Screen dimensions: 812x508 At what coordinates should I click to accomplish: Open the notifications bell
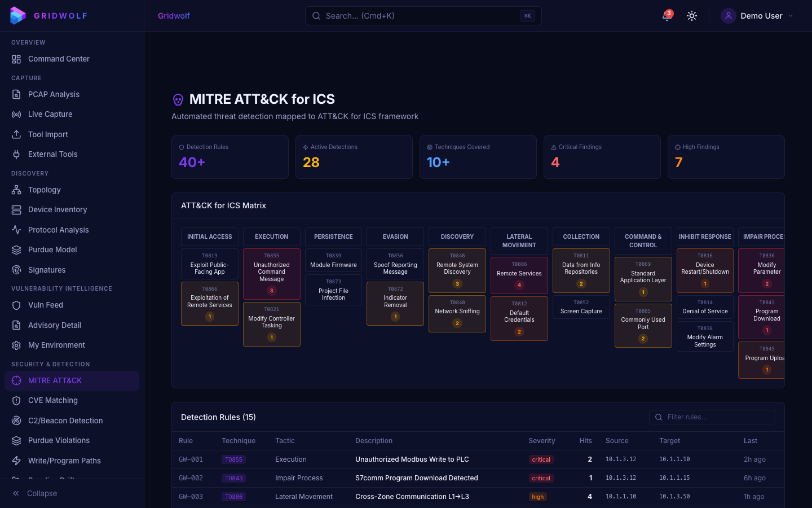click(666, 16)
